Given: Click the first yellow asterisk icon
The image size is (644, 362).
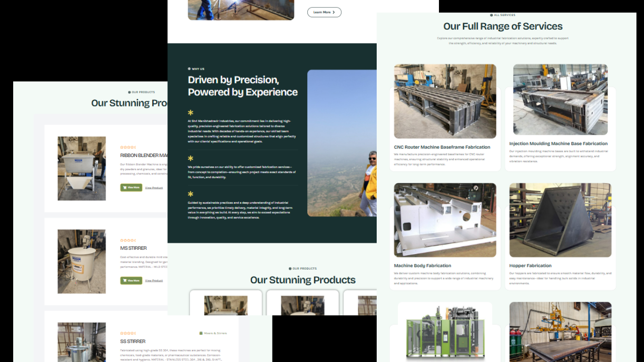Looking at the screenshot, I should (190, 113).
